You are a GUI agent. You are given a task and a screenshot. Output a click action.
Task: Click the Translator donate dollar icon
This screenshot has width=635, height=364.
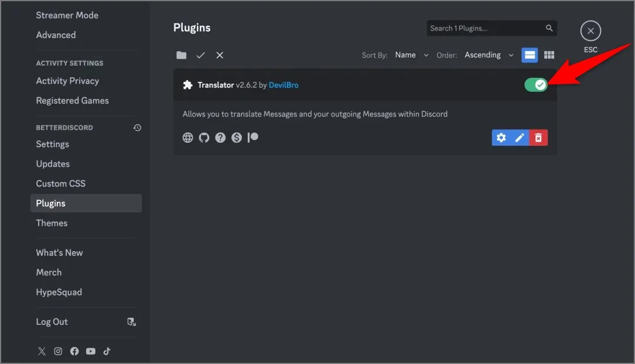point(237,138)
